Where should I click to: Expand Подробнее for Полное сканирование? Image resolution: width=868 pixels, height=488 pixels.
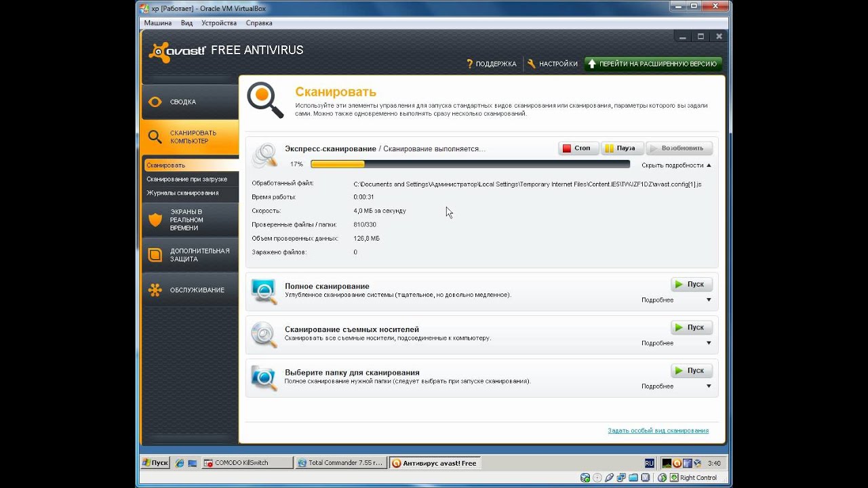676,300
